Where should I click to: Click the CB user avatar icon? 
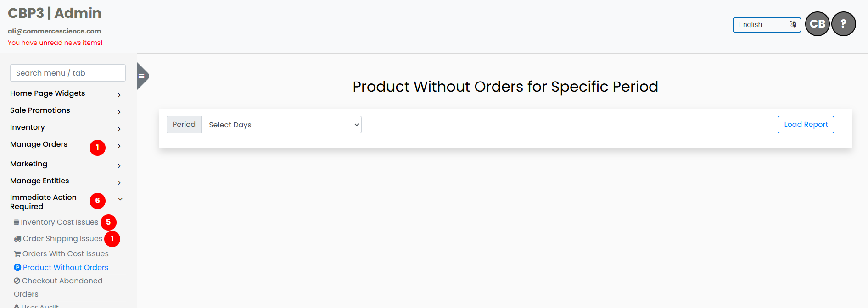(817, 24)
